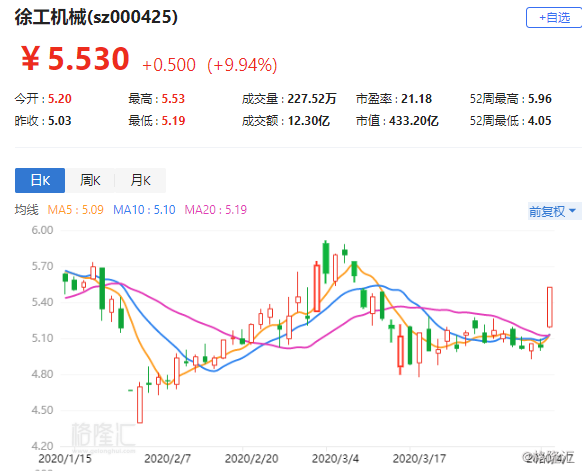Click the 昨收 value 5.03
Viewport: 582px width, 471px height.
pyautogui.click(x=60, y=121)
